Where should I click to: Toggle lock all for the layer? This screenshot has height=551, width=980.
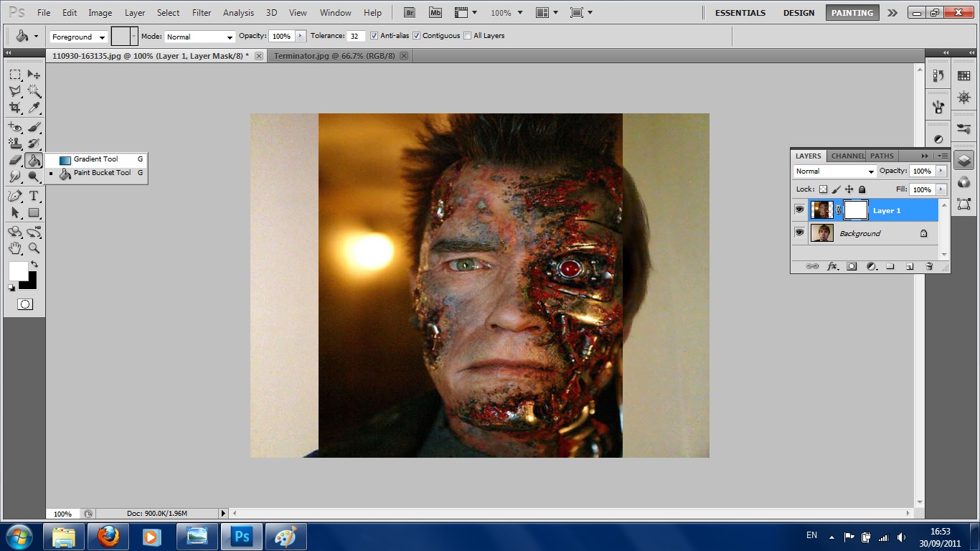pos(862,189)
